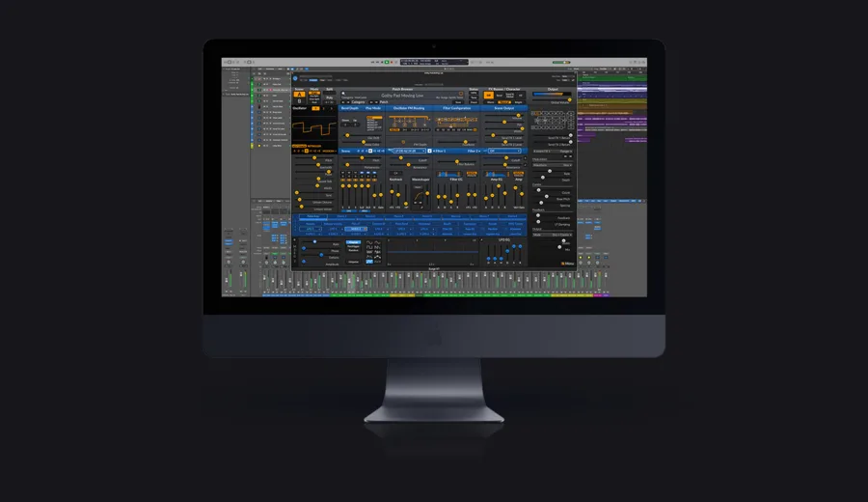Choose Warm character
Screen dimensions: 868x502
490,102
